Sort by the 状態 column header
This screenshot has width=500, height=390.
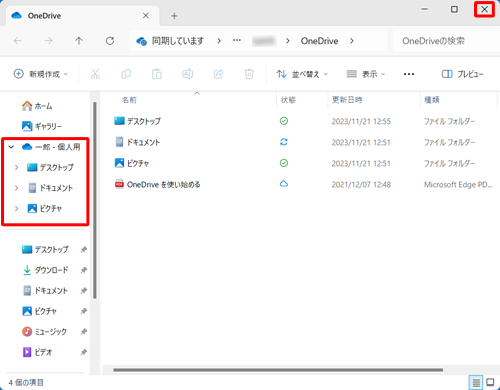(x=288, y=100)
